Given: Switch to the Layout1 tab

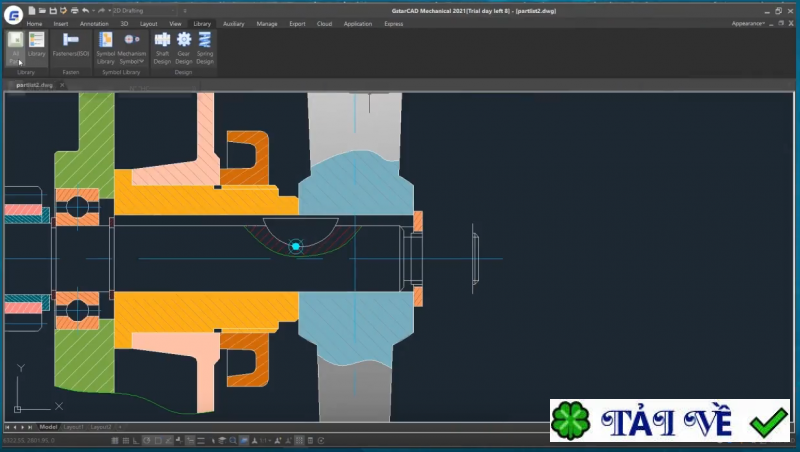Looking at the screenshot, I should (75, 427).
